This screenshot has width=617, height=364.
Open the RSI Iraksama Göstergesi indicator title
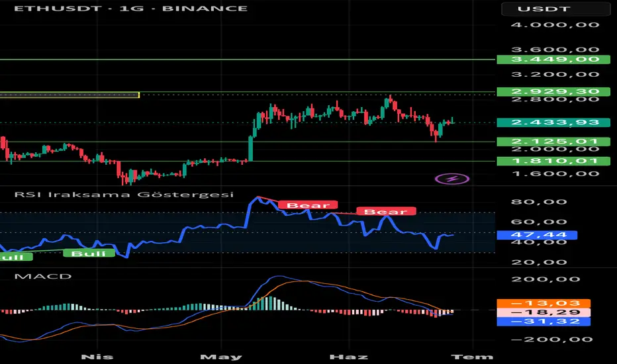124,195
